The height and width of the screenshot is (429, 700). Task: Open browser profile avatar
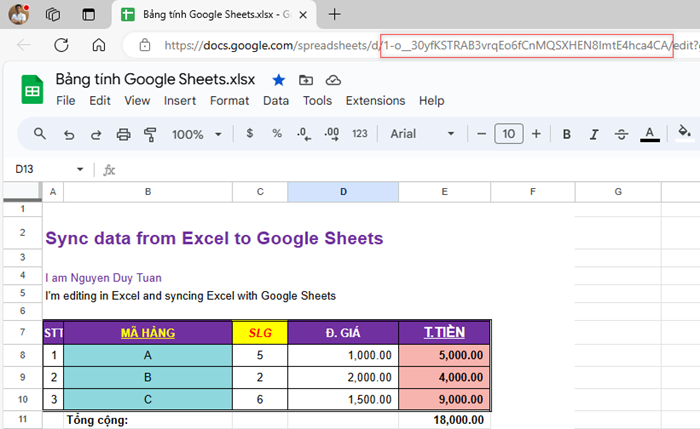pyautogui.click(x=19, y=14)
